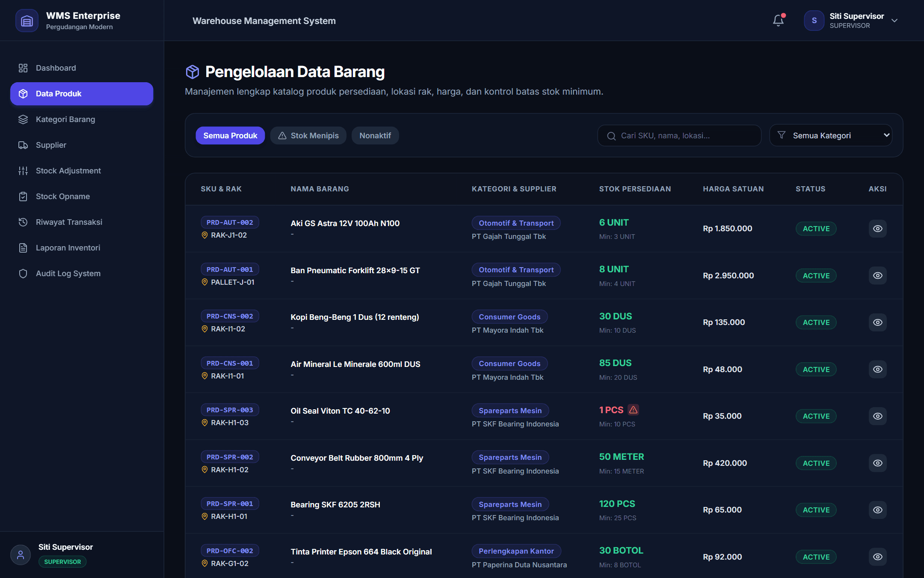The height and width of the screenshot is (578, 924).
Task: View details of Oil Seal Viton row
Action: pos(877,416)
